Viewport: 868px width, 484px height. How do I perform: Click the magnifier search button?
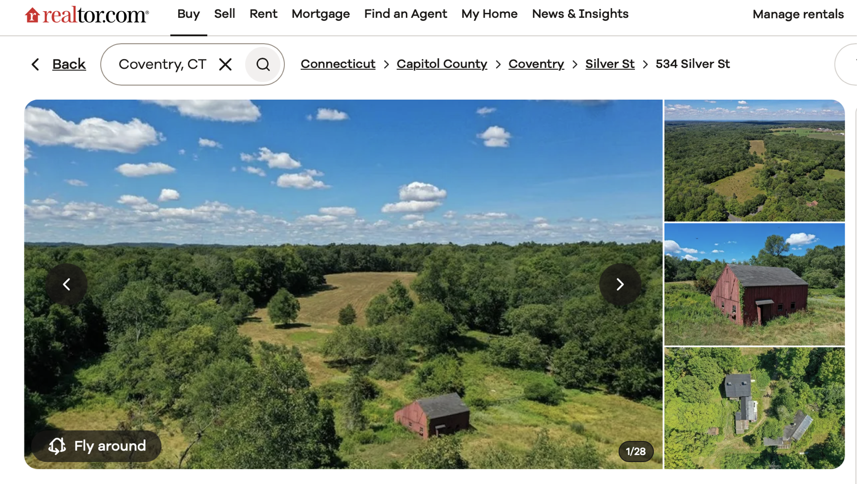(263, 64)
